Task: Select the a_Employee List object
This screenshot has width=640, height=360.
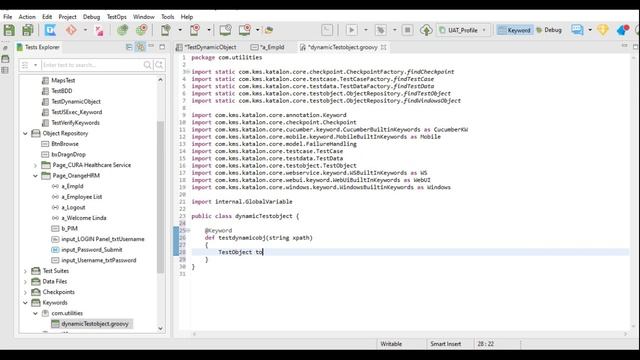Action: (x=82, y=197)
